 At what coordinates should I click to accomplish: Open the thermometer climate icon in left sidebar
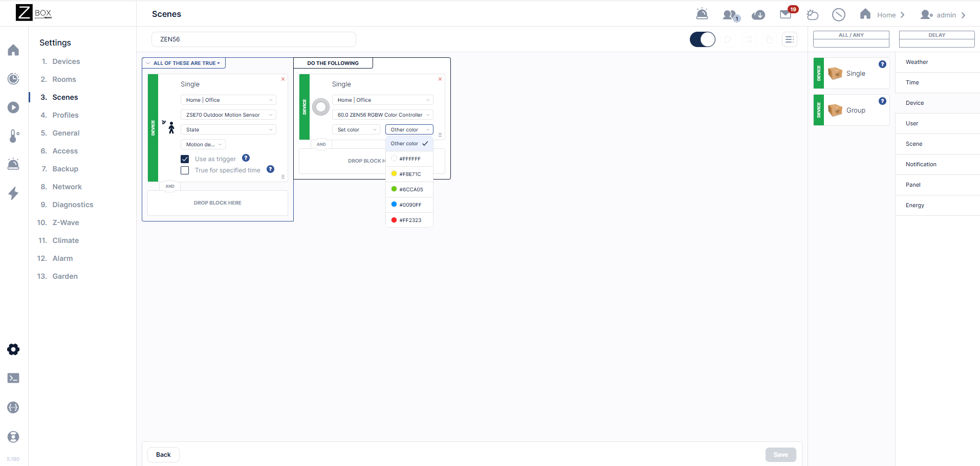(14, 136)
